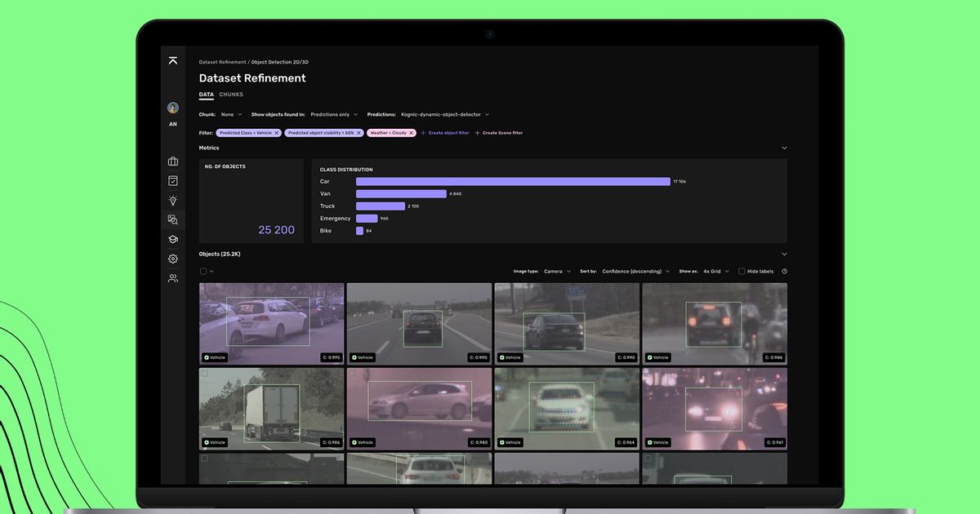Select the graduation cap training icon
The width and height of the screenshot is (980, 514).
(172, 239)
